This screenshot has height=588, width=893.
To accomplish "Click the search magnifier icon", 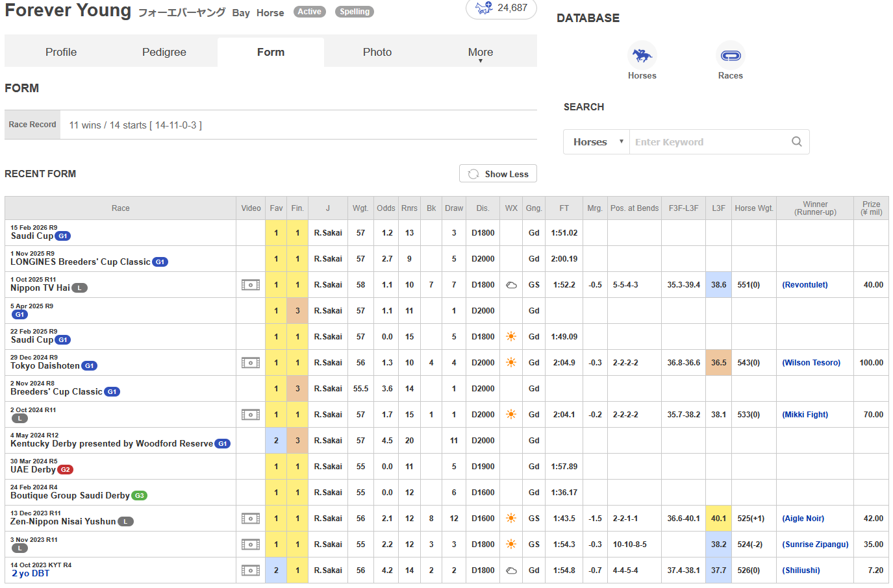I will point(797,141).
